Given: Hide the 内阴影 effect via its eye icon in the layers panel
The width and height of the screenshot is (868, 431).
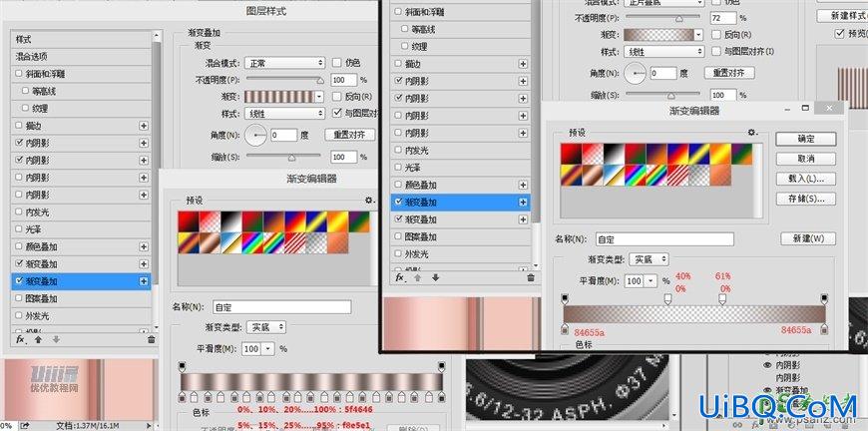Looking at the screenshot, I should click(768, 365).
